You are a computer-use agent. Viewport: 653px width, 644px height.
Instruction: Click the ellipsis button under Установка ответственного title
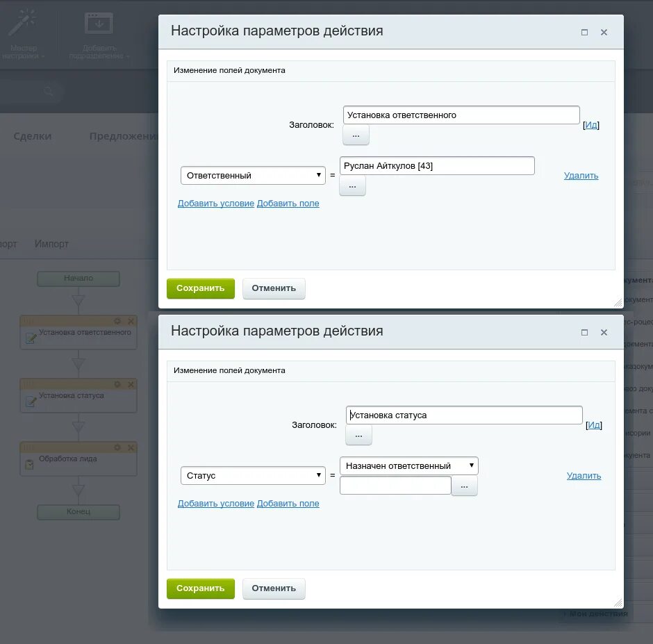356,135
